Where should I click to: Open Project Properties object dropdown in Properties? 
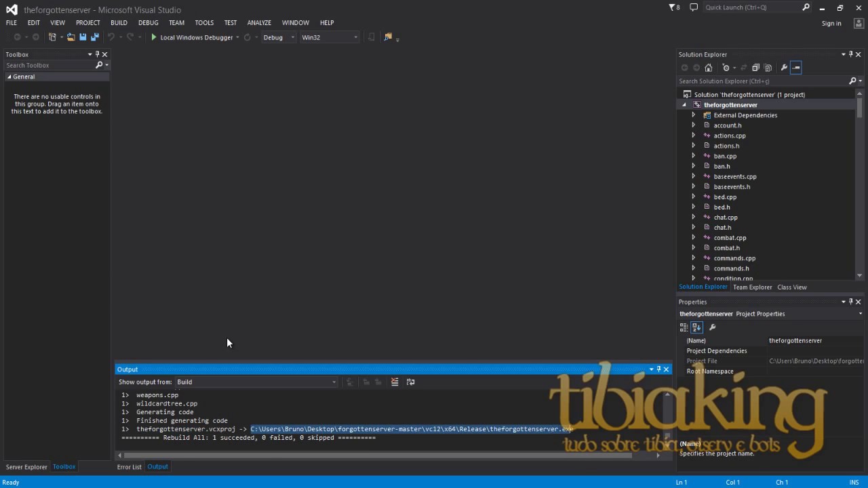point(860,314)
